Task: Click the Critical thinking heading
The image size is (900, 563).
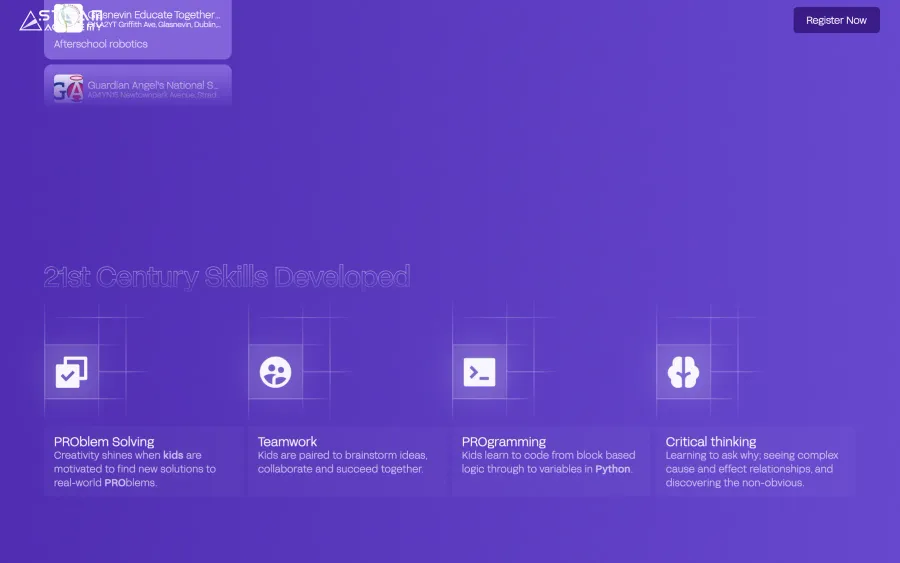Action: coord(711,441)
